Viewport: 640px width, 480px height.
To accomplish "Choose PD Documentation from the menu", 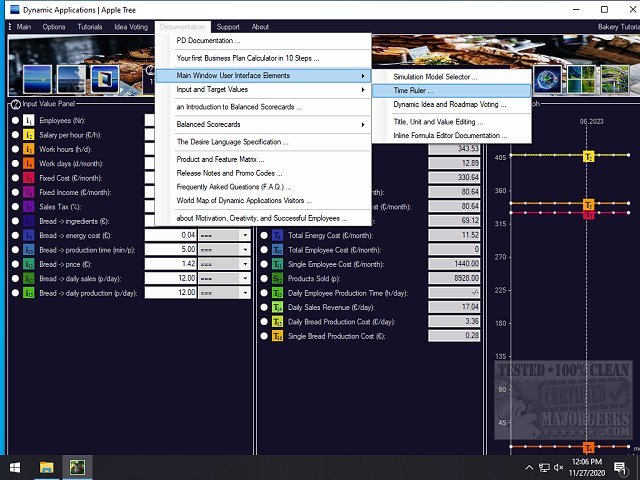I will 264,40.
